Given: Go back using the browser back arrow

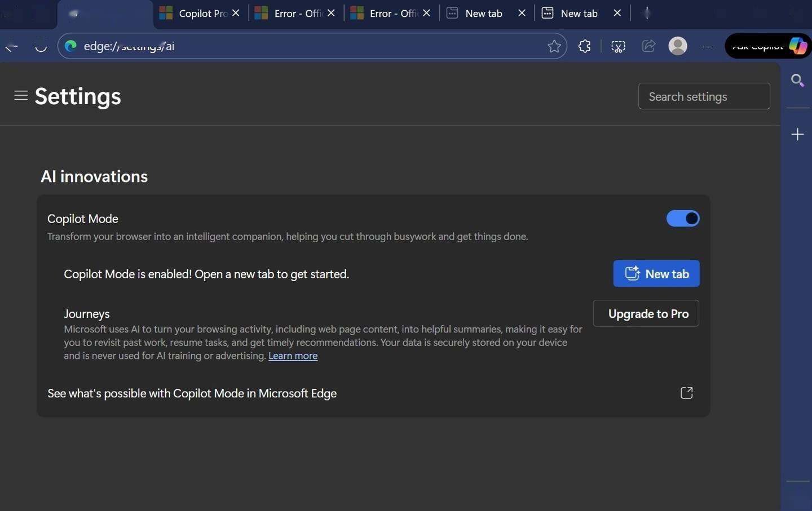Looking at the screenshot, I should [11, 46].
